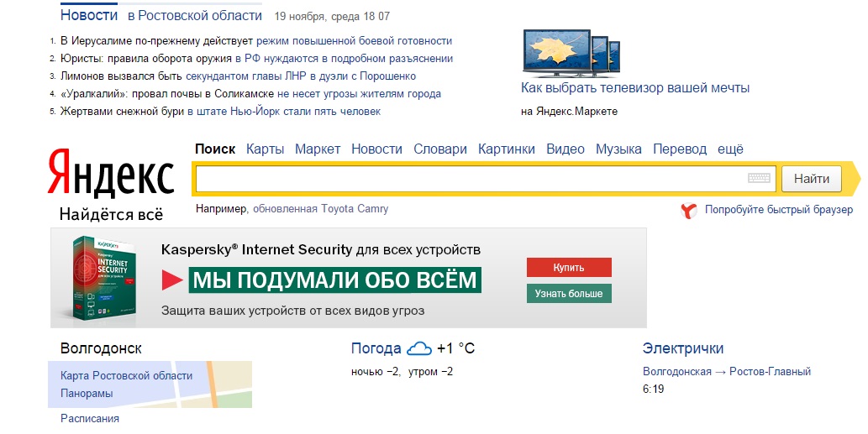Click the red play arrow in Kaspersky banner
Image resolution: width=868 pixels, height=434 pixels.
coord(172,280)
